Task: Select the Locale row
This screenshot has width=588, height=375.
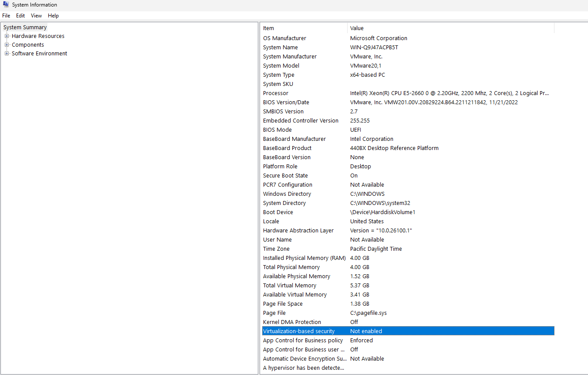Action: (x=408, y=222)
